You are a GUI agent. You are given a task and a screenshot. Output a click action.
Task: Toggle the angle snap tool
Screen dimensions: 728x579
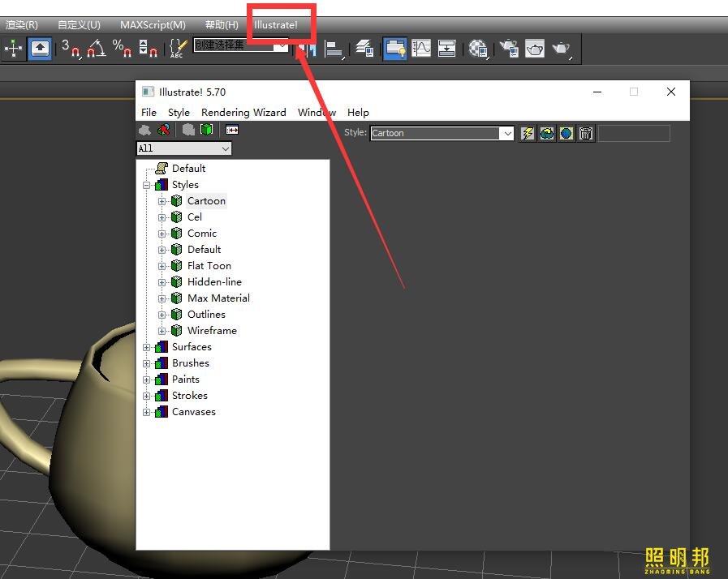point(97,49)
